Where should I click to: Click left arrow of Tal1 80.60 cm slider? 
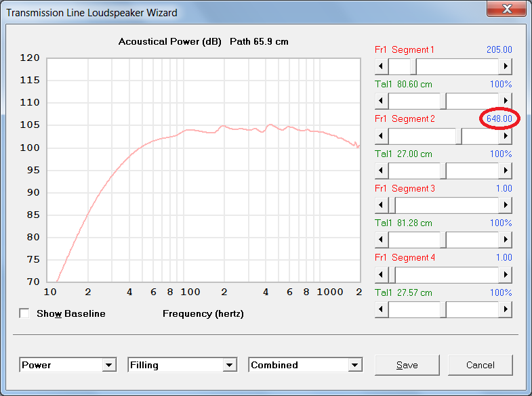click(x=382, y=101)
